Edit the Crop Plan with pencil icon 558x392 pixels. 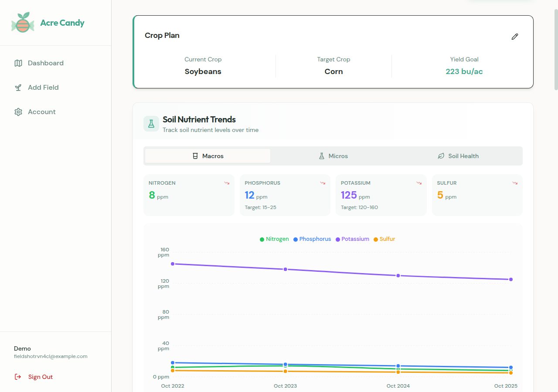pos(515,37)
